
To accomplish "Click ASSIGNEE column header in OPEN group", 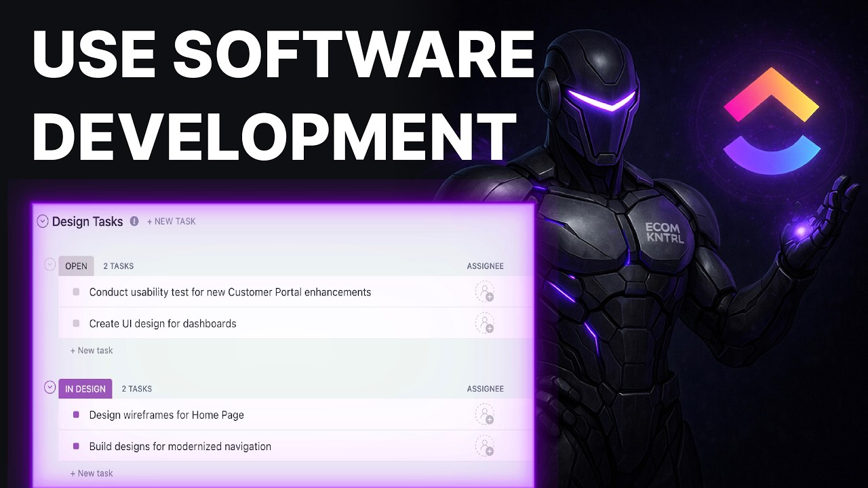I will coord(486,266).
